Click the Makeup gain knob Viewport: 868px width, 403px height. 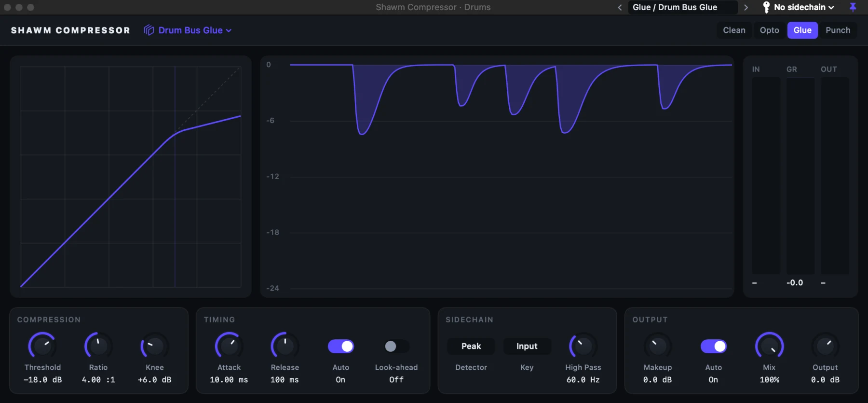[658, 346]
